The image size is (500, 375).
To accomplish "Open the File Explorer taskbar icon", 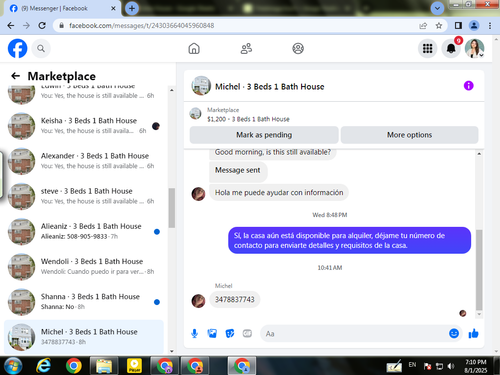I will pos(104,366).
